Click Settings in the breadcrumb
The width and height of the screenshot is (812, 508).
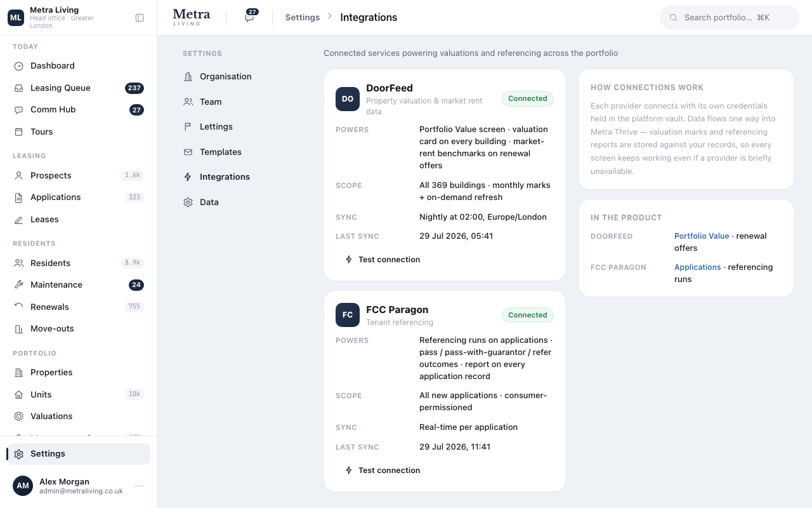coord(303,17)
